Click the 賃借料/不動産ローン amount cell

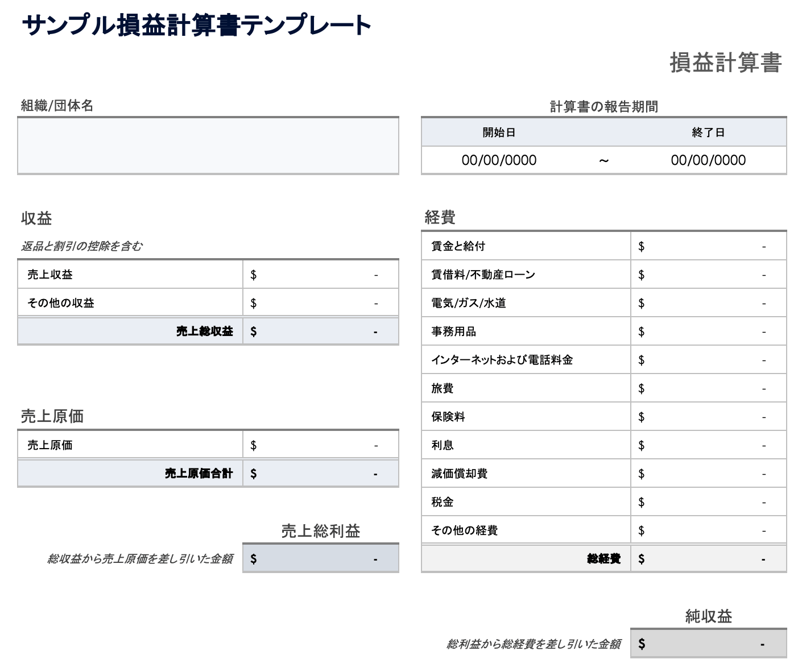[x=709, y=275]
